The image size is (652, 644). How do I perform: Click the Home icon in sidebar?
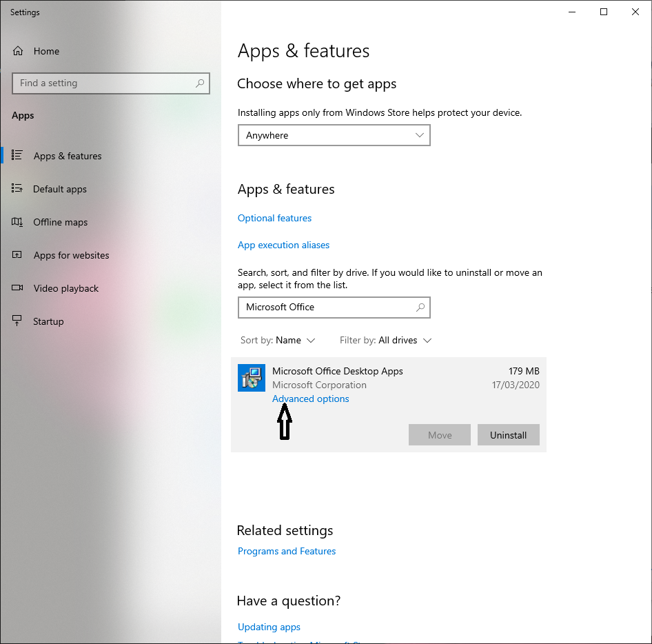(18, 51)
